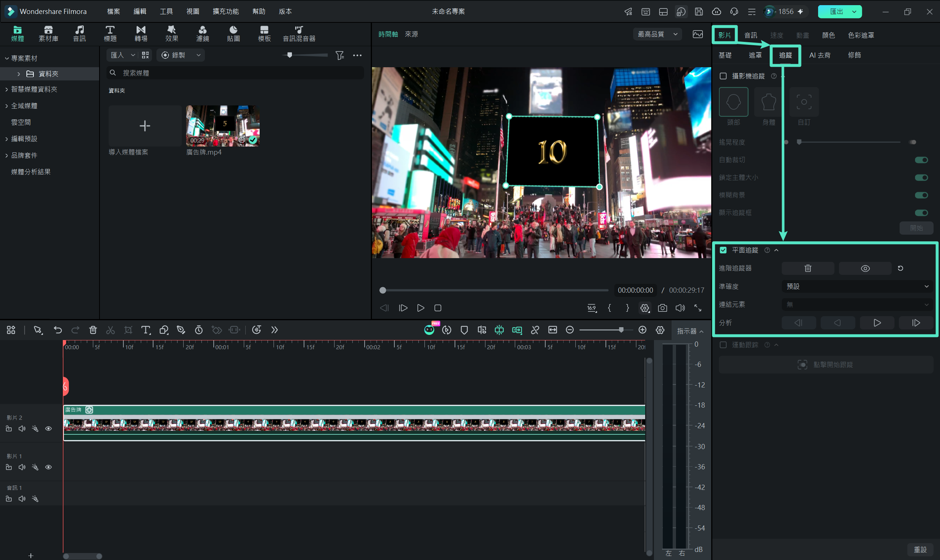This screenshot has width=940, height=560.
Task: Enable the 運動跟踪 checkbox
Action: pyautogui.click(x=723, y=345)
